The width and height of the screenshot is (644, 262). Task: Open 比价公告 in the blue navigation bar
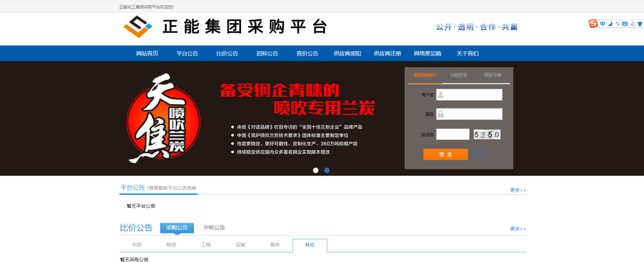click(x=227, y=54)
